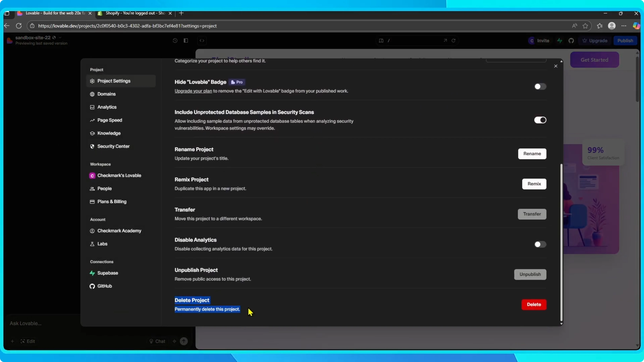
Task: Click plus attachment icon in chat box
Action: 12,341
